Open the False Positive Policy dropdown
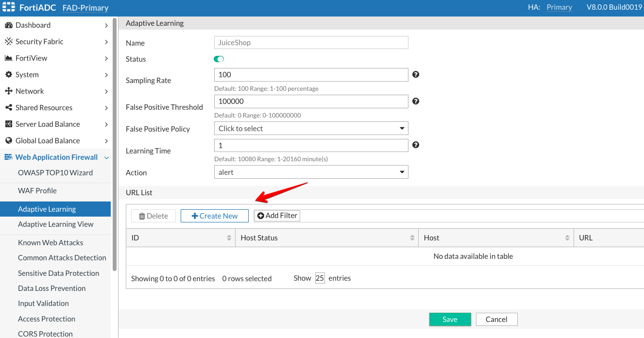 [x=311, y=129]
